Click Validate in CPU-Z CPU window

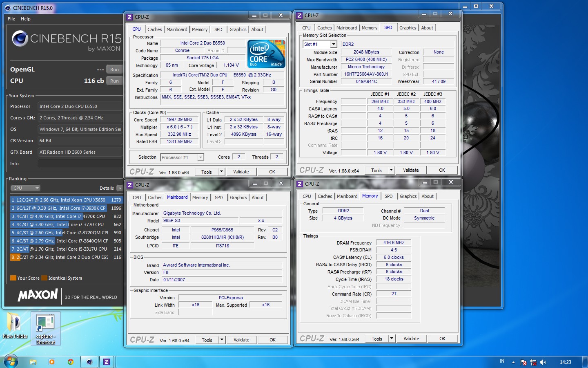click(241, 172)
